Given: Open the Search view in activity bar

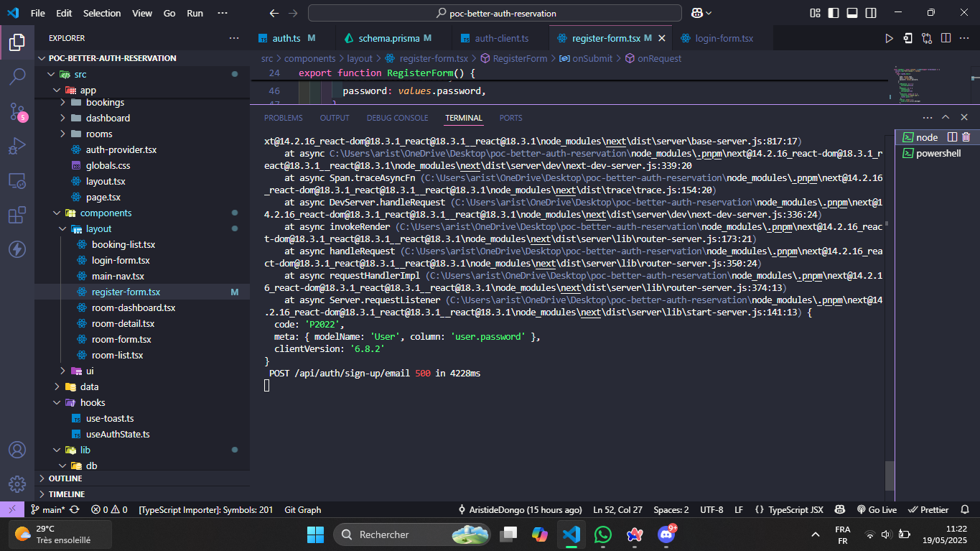Looking at the screenshot, I should click(x=17, y=77).
